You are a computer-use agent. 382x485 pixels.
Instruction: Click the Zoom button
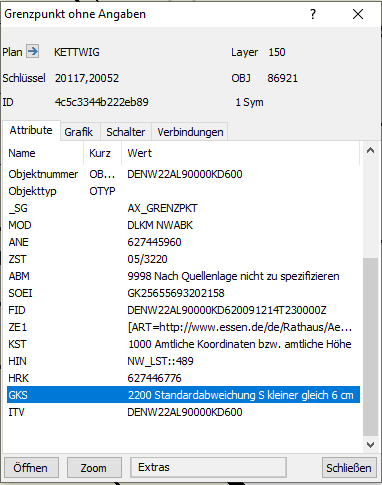pos(94,468)
